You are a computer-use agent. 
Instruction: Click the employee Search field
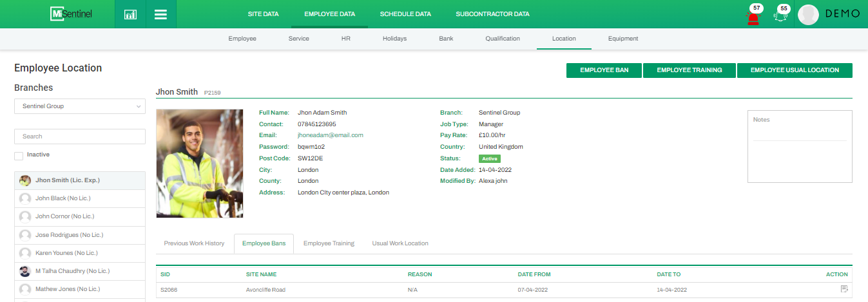[80, 137]
